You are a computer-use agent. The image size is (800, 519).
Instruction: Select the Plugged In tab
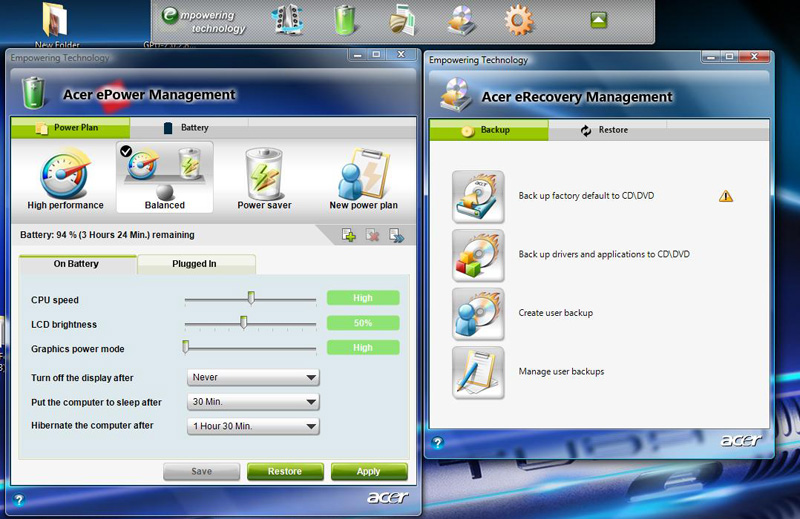click(196, 264)
